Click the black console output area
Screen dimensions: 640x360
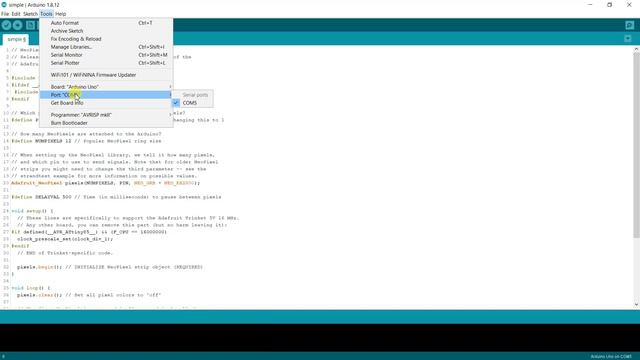point(320,338)
